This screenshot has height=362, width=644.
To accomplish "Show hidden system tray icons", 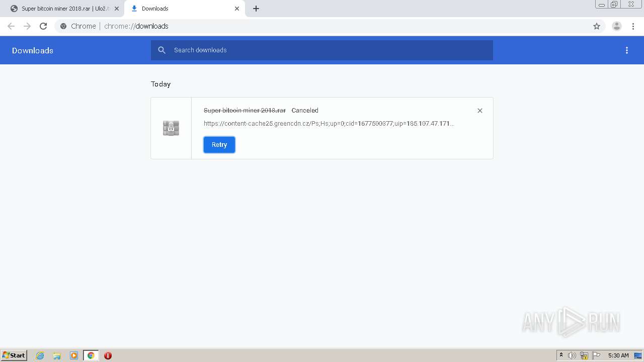I will 561,355.
